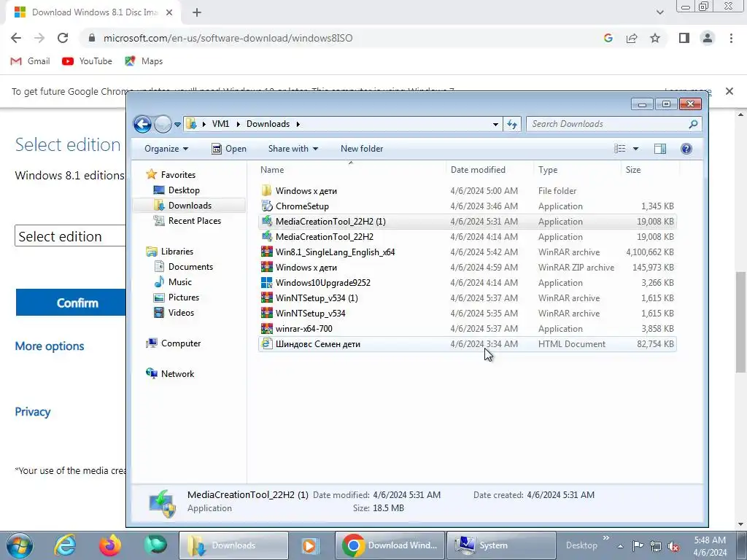Open Chrome three-dot menu
The width and height of the screenshot is (747, 560).
point(731,38)
